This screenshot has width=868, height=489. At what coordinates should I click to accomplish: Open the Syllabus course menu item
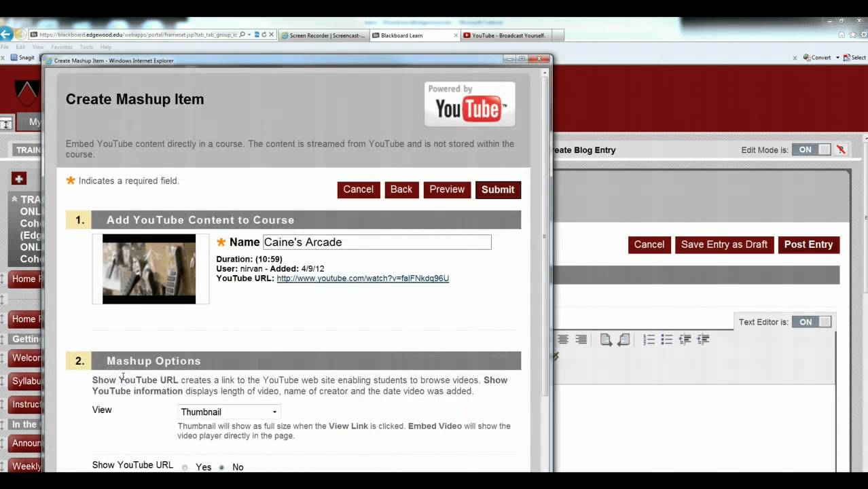click(26, 381)
